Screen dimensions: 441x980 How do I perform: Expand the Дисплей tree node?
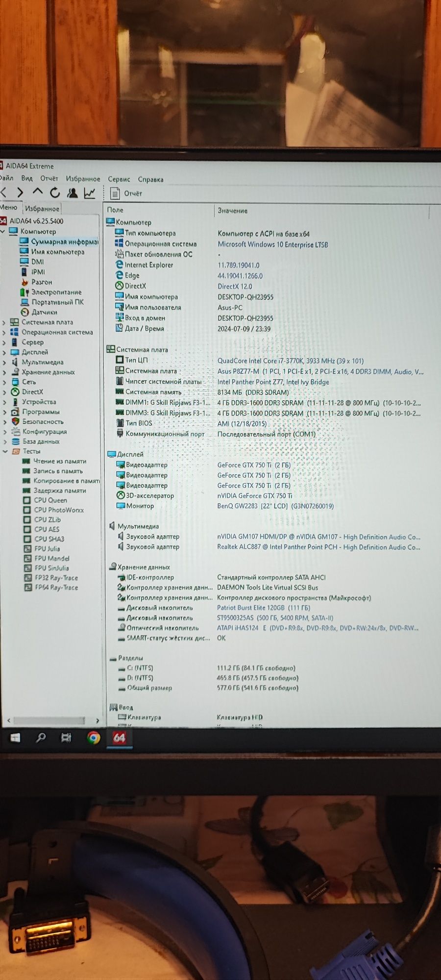(x=4, y=352)
